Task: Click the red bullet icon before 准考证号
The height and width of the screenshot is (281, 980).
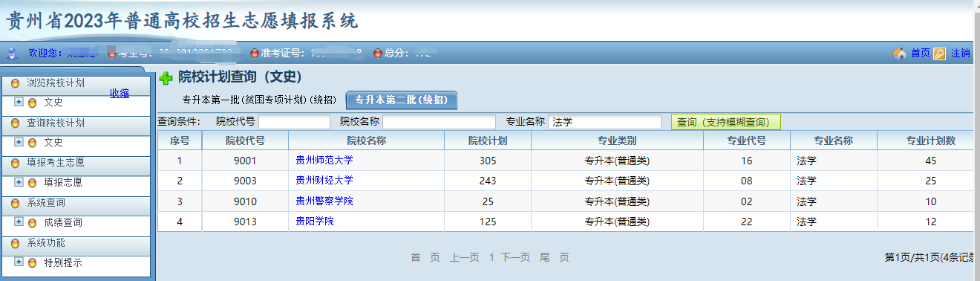Action: click(x=255, y=53)
